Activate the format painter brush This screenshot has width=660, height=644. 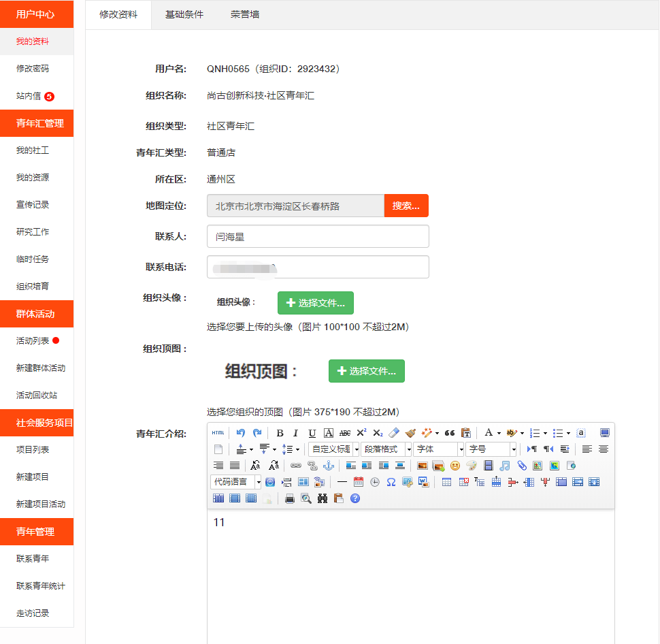[x=410, y=432]
